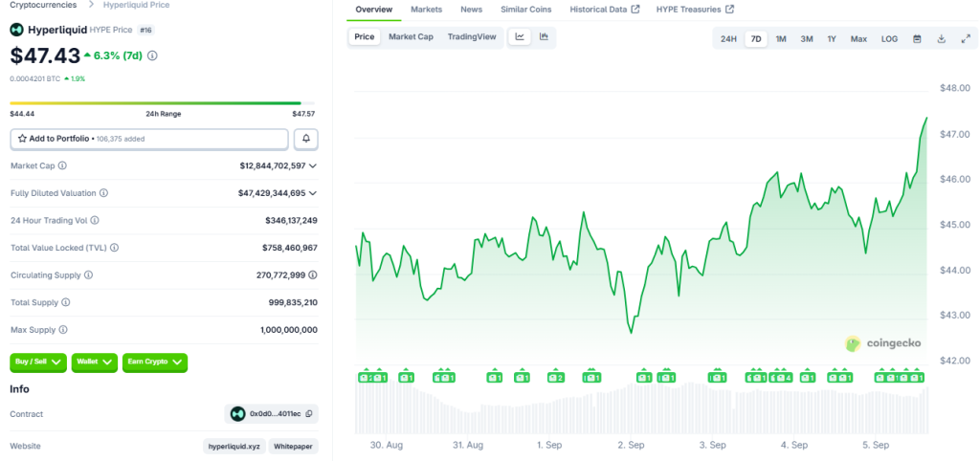Open the Similar Coins tab
The height and width of the screenshot is (461, 980).
click(x=525, y=10)
